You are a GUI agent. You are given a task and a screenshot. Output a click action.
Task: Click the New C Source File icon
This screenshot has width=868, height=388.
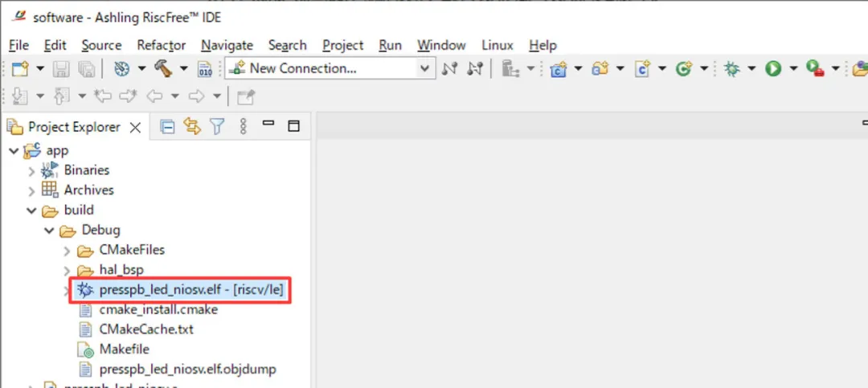pos(642,68)
